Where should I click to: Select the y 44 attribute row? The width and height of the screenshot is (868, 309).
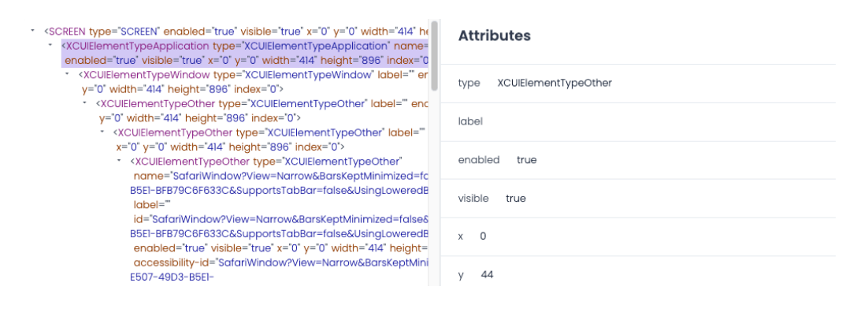[638, 272]
